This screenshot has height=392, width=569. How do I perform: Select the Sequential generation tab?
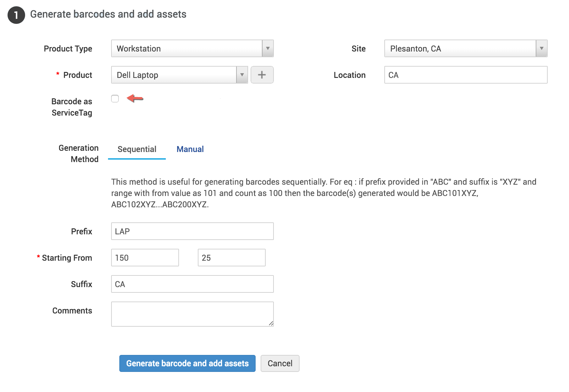(137, 149)
